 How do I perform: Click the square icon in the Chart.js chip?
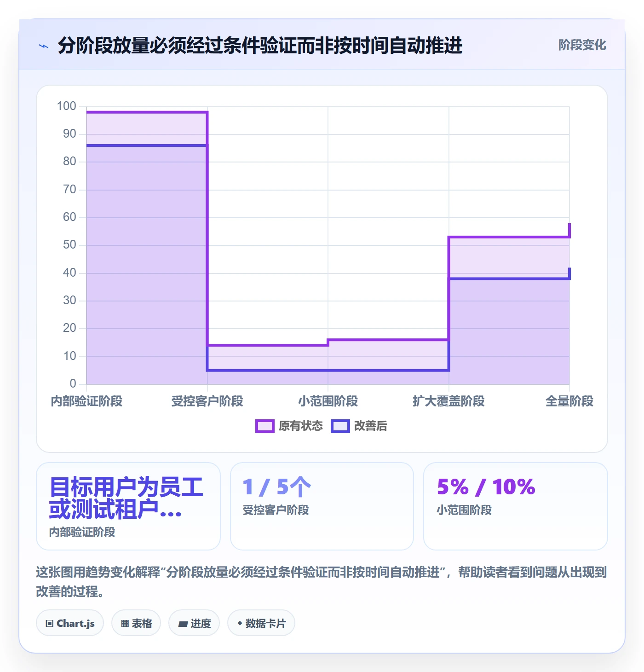point(50,624)
